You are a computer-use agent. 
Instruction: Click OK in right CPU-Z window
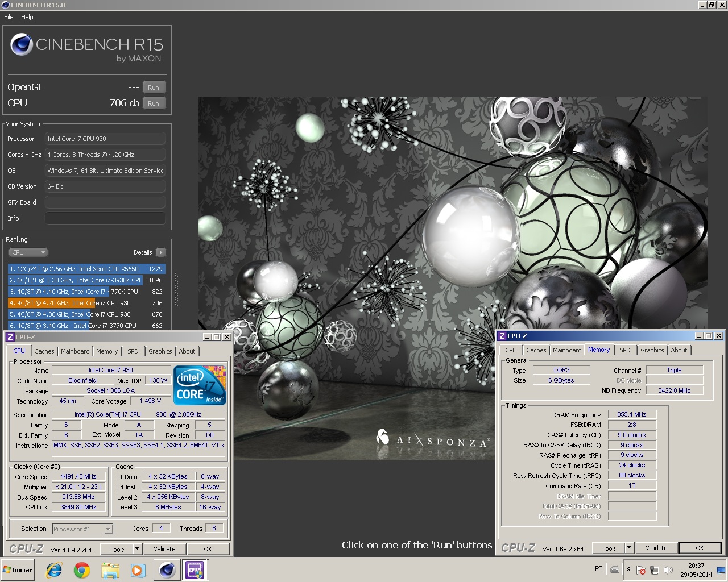tap(700, 548)
